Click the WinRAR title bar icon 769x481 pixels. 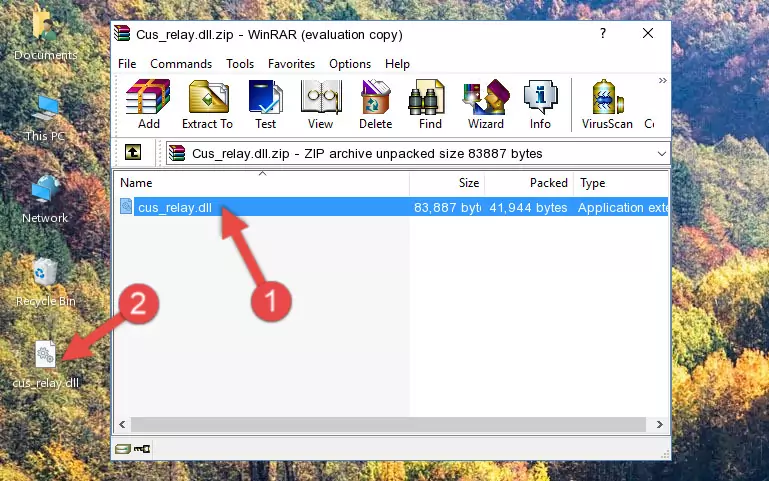click(122, 34)
